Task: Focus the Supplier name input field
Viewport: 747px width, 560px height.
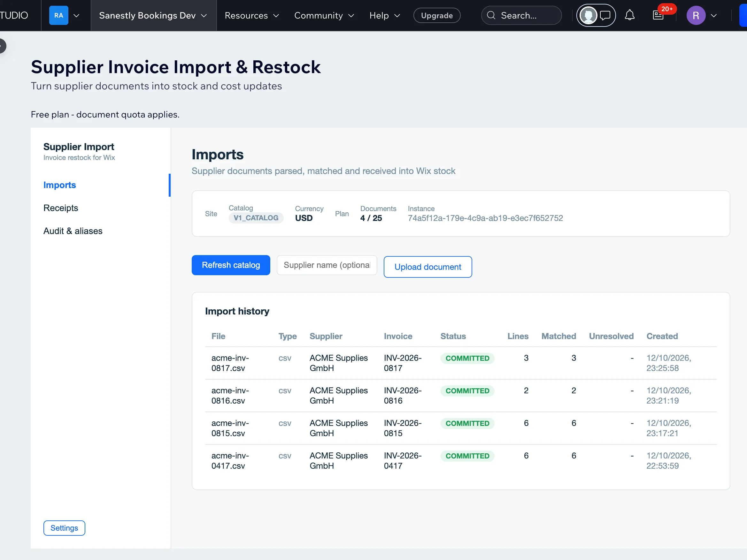Action: [x=327, y=265]
